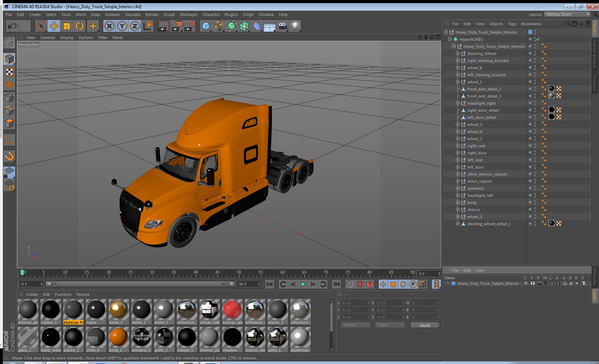This screenshot has height=364, width=599.
Task: Go to the end of the animation
Action: pyautogui.click(x=336, y=284)
